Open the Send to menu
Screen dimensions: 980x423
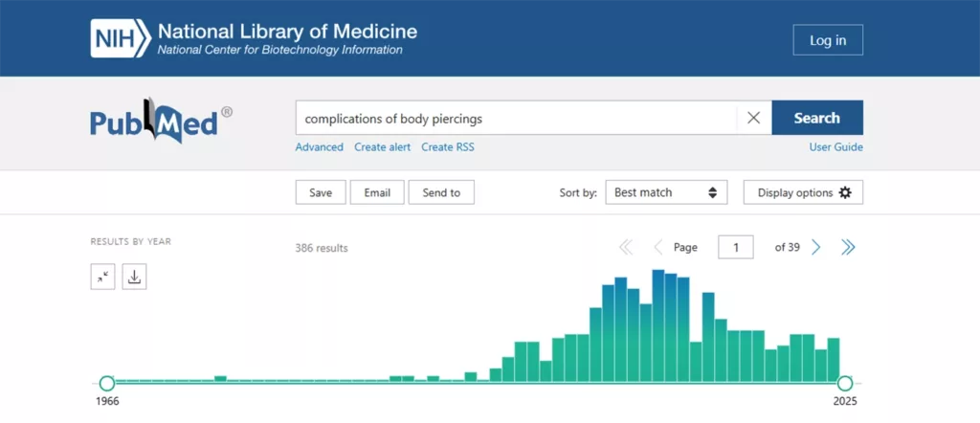click(x=441, y=192)
